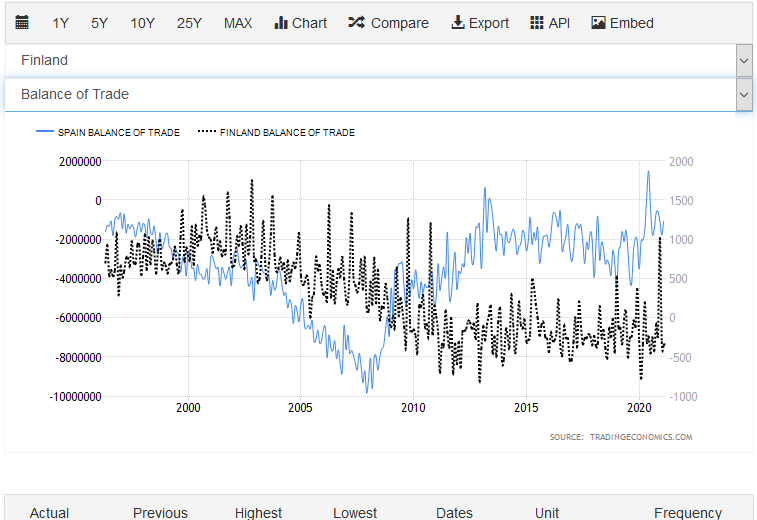Expand the Balance of Trade dropdown arrow

[x=743, y=95]
